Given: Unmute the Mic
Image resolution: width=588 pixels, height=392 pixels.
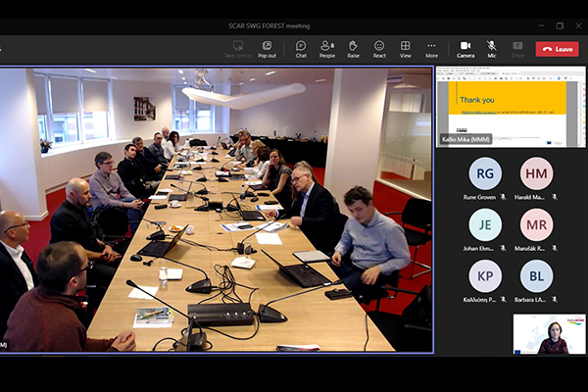Looking at the screenshot, I should [491, 48].
